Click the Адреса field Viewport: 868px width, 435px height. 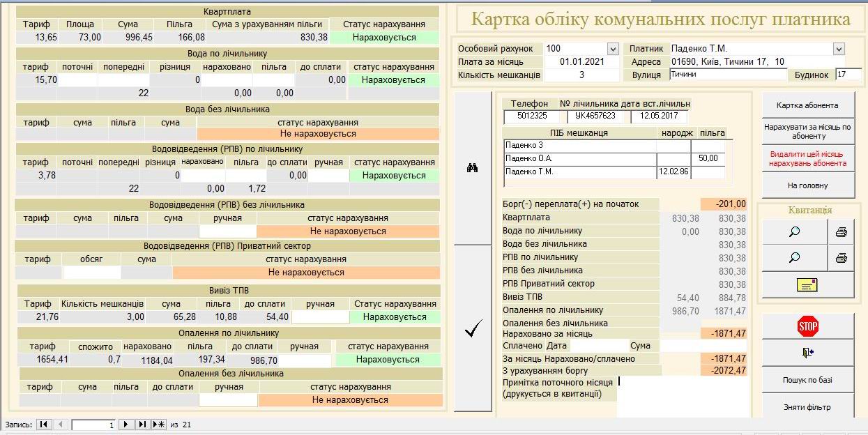pos(757,62)
